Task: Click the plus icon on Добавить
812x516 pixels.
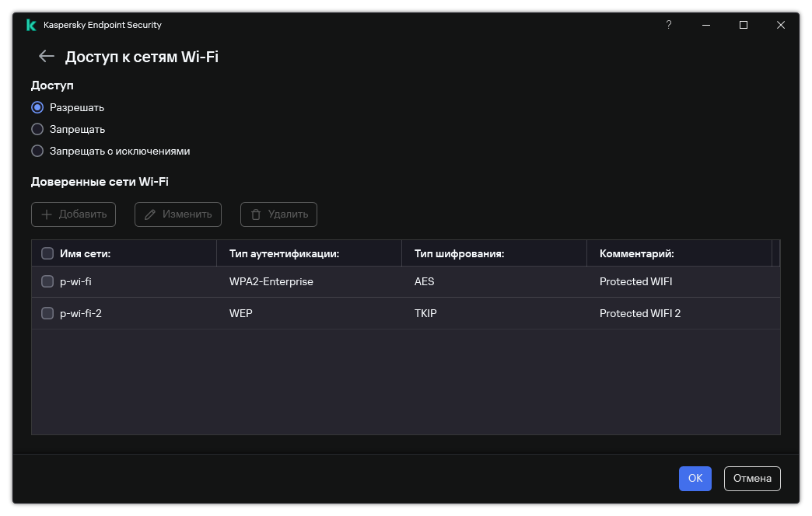Action: [47, 214]
